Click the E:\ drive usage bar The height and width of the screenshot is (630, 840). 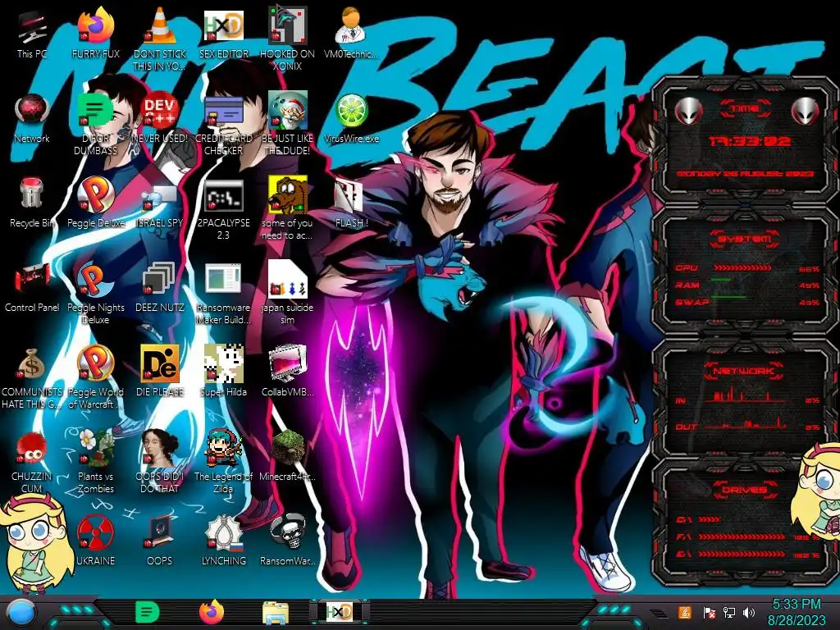coord(742,554)
